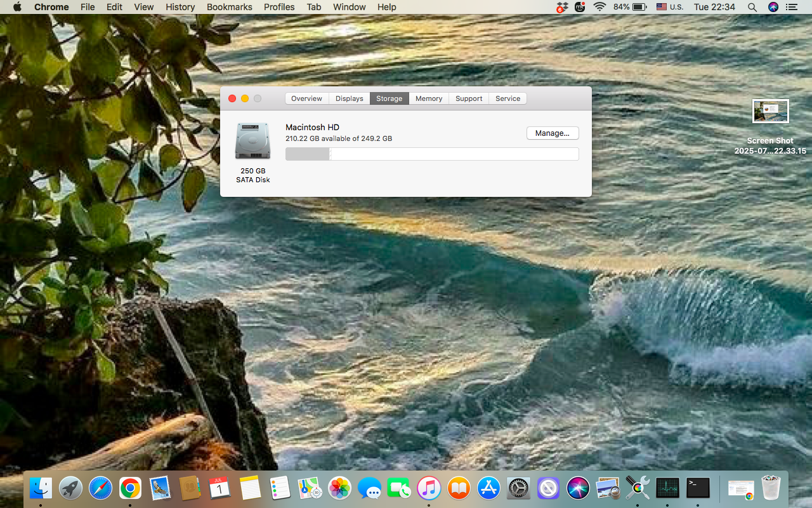Select the Overview tab

click(307, 98)
